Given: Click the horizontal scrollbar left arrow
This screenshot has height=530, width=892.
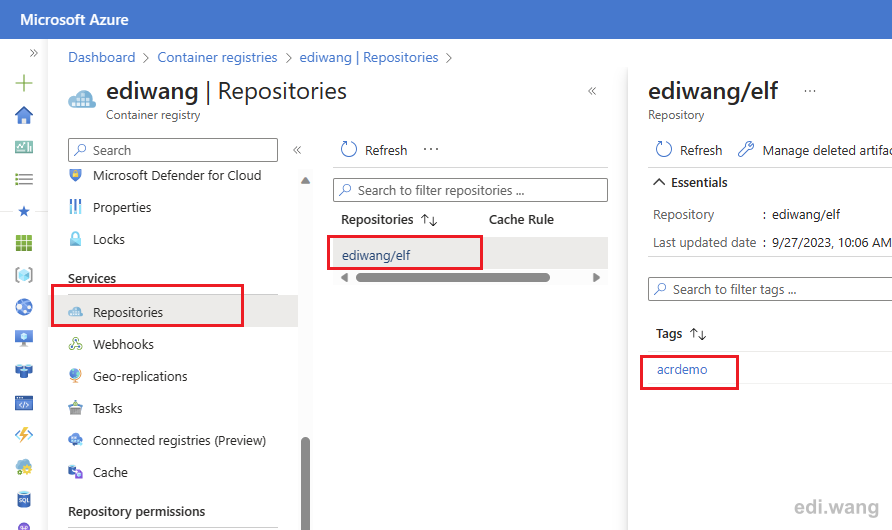Looking at the screenshot, I should pyautogui.click(x=344, y=278).
